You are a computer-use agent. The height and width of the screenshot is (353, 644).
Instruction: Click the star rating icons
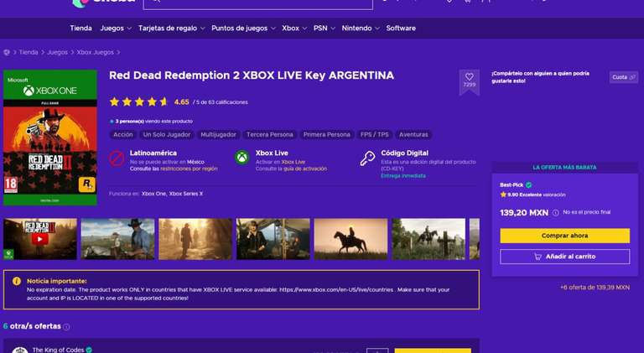click(x=139, y=101)
